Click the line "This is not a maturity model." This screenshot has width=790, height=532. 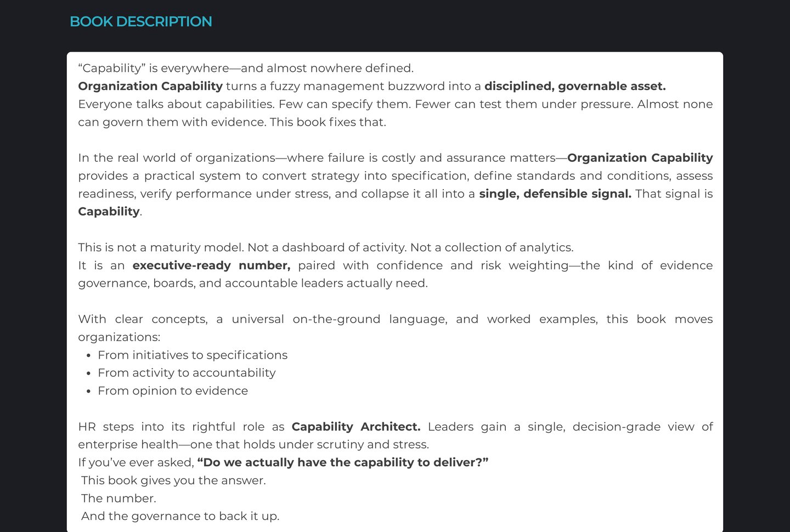pos(161,247)
